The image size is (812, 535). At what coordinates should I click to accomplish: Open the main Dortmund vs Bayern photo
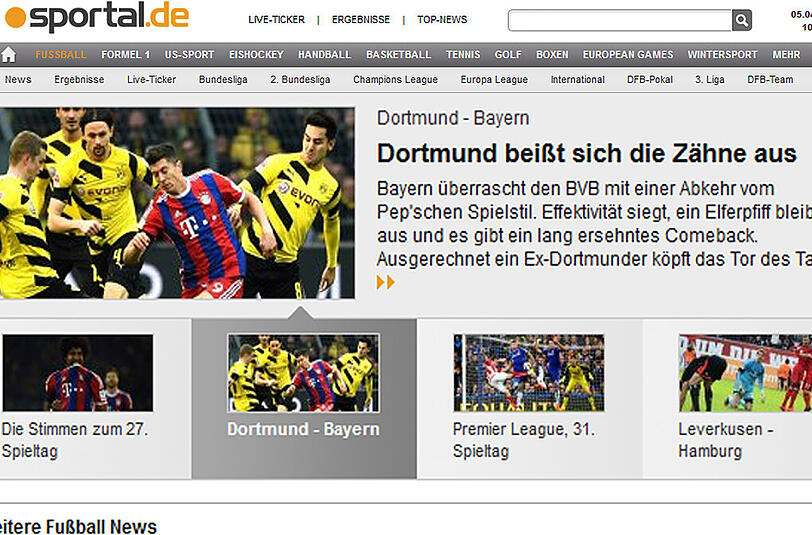[x=177, y=203]
